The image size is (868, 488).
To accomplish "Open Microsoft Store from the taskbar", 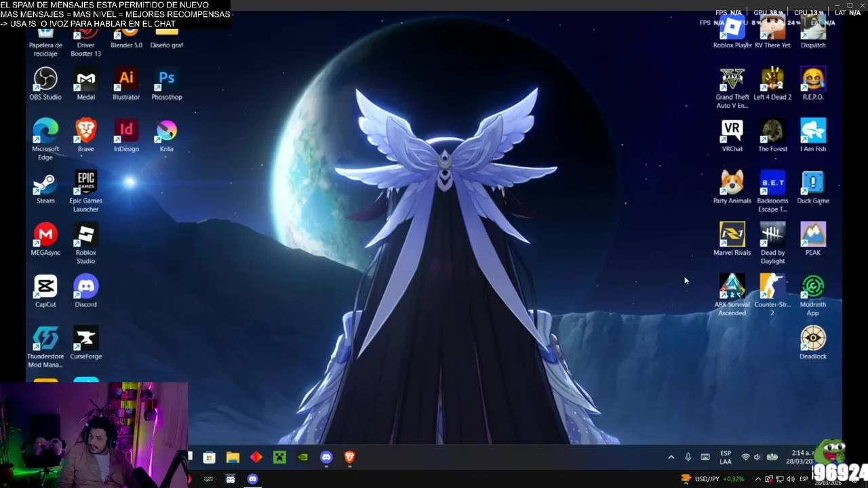I will coord(210,457).
